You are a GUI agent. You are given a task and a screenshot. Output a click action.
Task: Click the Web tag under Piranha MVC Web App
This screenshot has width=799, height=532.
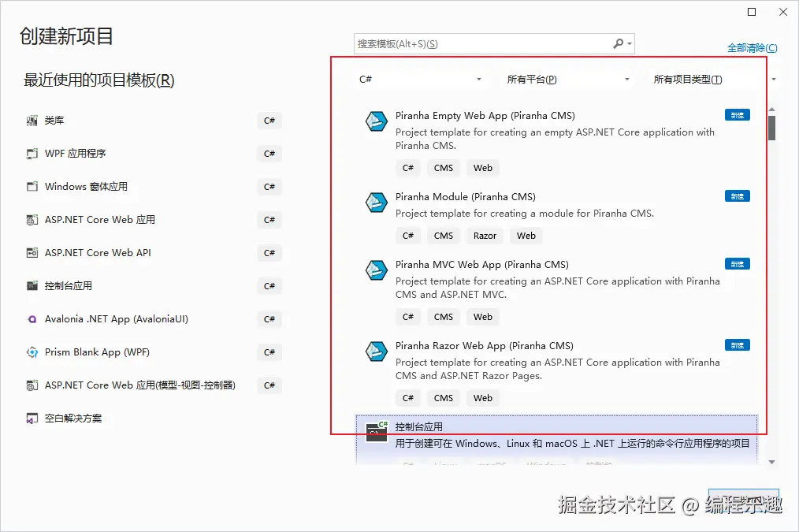482,317
